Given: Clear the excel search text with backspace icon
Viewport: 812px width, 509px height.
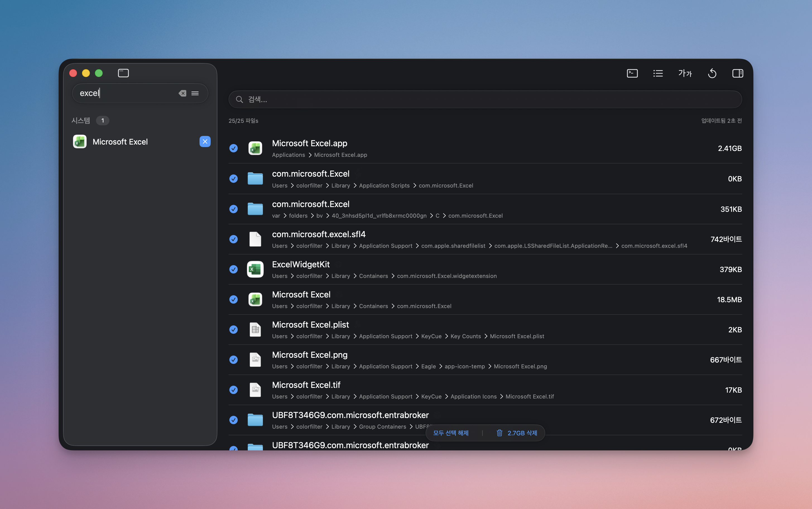Looking at the screenshot, I should click(x=182, y=93).
